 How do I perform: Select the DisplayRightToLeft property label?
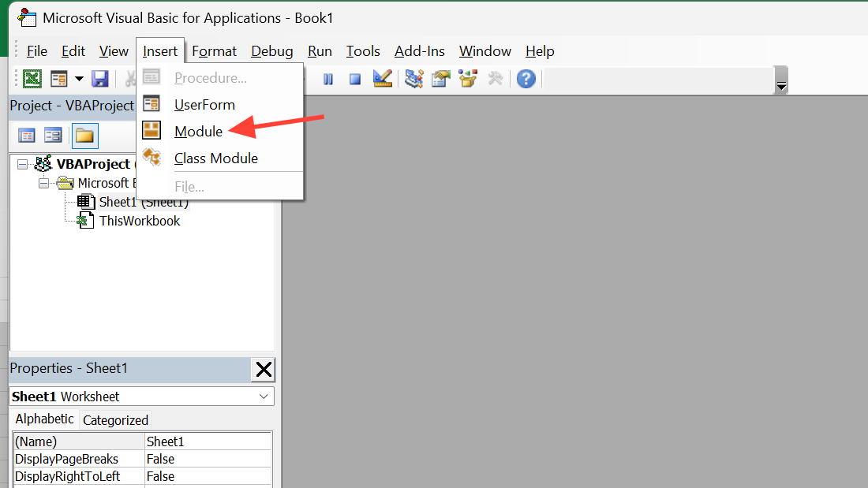click(x=79, y=476)
